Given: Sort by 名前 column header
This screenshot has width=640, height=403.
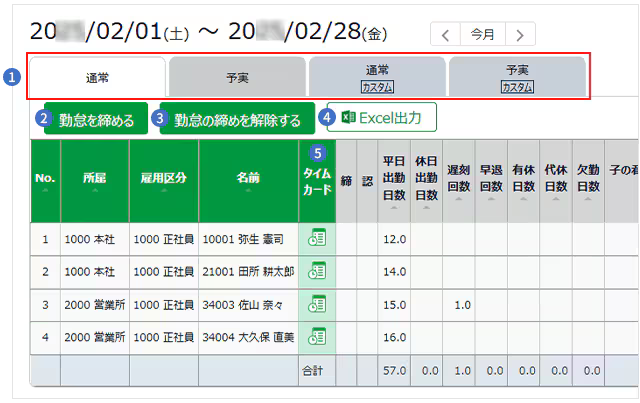Looking at the screenshot, I should coord(248,180).
